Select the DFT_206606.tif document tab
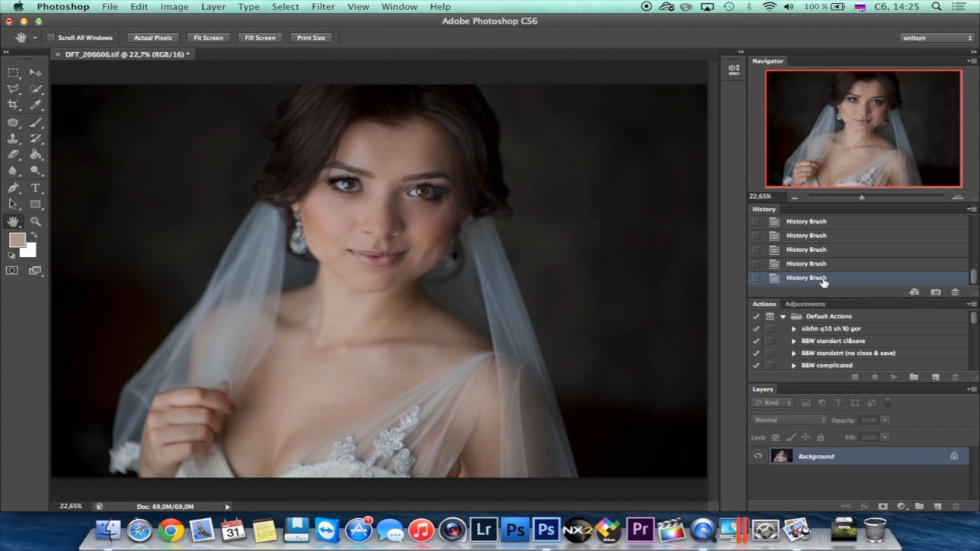The width and height of the screenshot is (980, 551). pyautogui.click(x=127, y=54)
